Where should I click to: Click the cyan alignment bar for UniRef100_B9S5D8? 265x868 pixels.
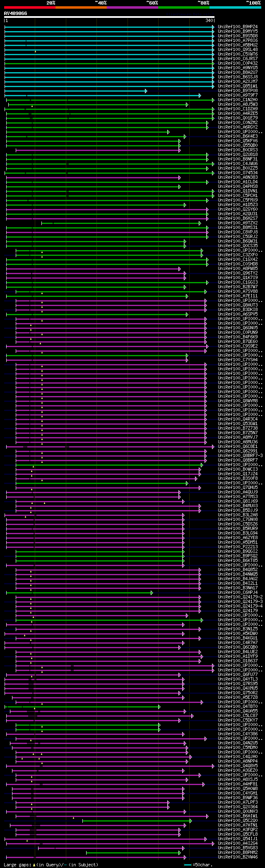pyautogui.click(x=108, y=36)
